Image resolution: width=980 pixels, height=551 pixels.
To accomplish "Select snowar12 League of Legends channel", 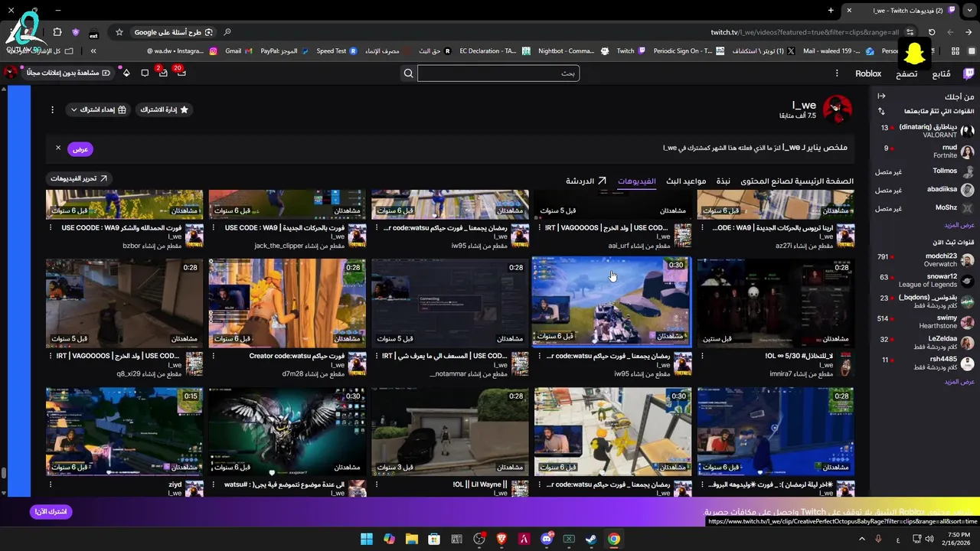I will tap(926, 280).
